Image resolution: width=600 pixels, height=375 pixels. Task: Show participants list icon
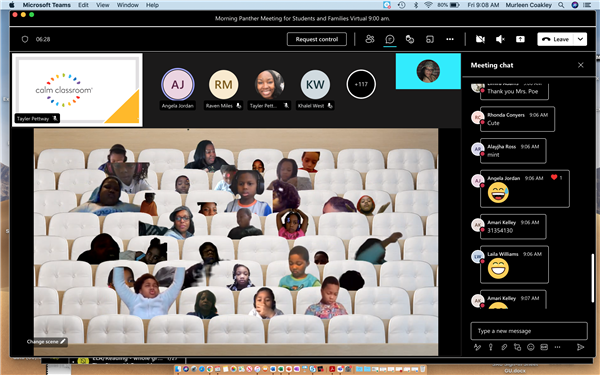click(x=370, y=39)
